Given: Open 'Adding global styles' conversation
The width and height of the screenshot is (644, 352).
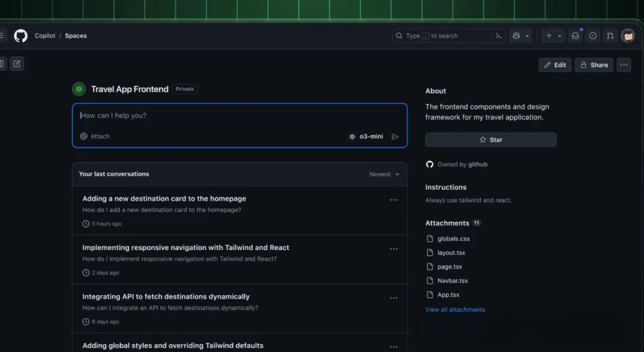Looking at the screenshot, I should 172,345.
